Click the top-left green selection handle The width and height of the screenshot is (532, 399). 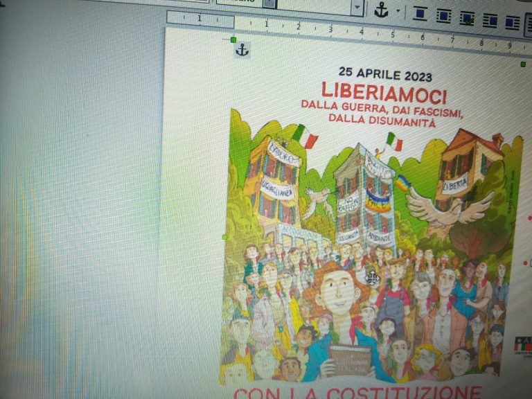pos(233,40)
